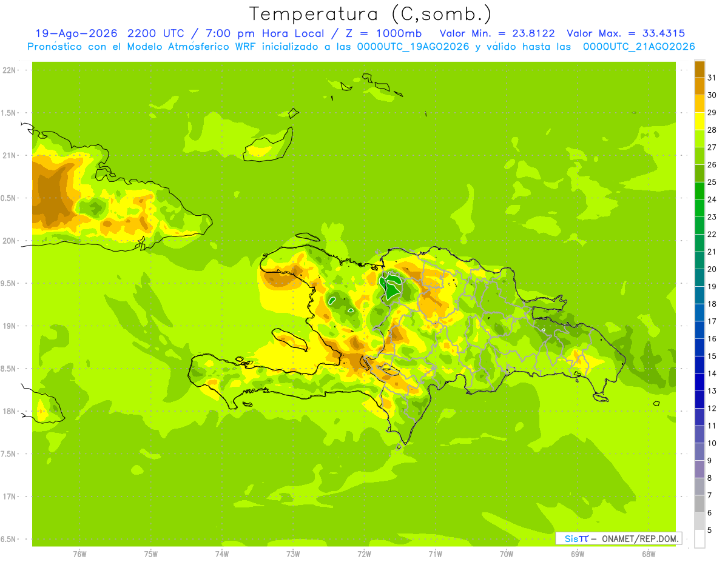Click "0000UTC_19AGO2026" initialization time

click(x=413, y=47)
